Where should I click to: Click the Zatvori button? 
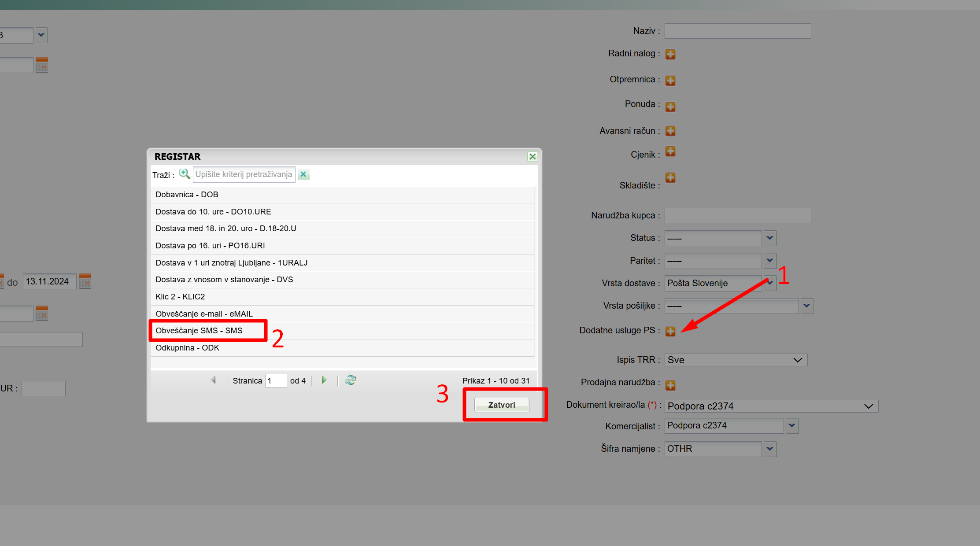[x=501, y=405]
